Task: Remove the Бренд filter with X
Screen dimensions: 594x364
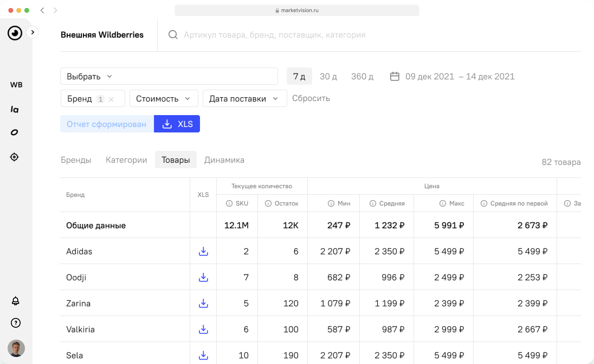Action: click(x=111, y=99)
